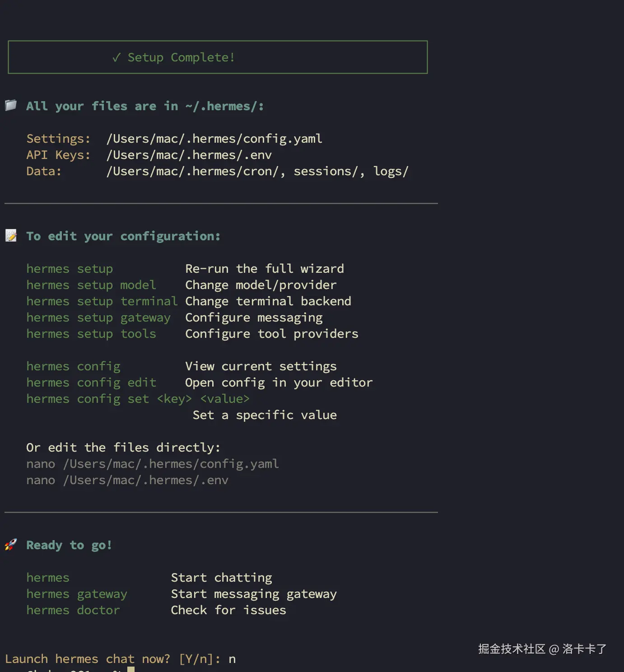Click the 'nano /Users/mac/.hermes/.env' line

(127, 480)
